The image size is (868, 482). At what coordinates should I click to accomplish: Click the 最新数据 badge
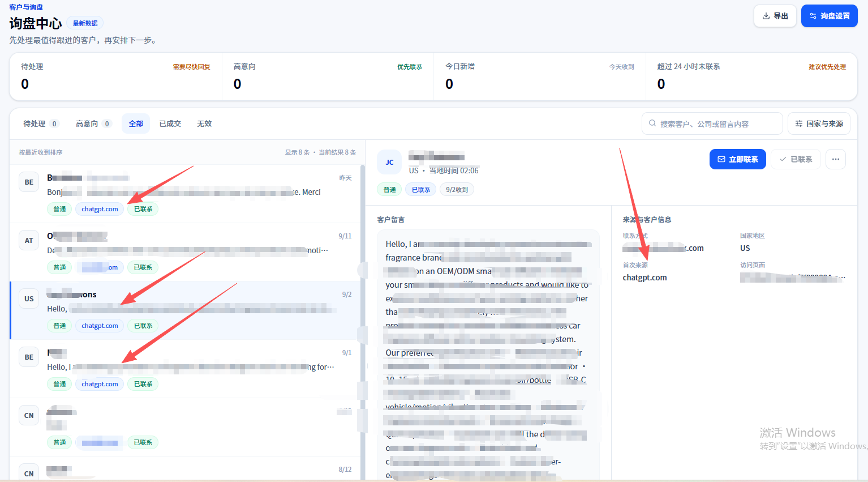click(x=85, y=23)
